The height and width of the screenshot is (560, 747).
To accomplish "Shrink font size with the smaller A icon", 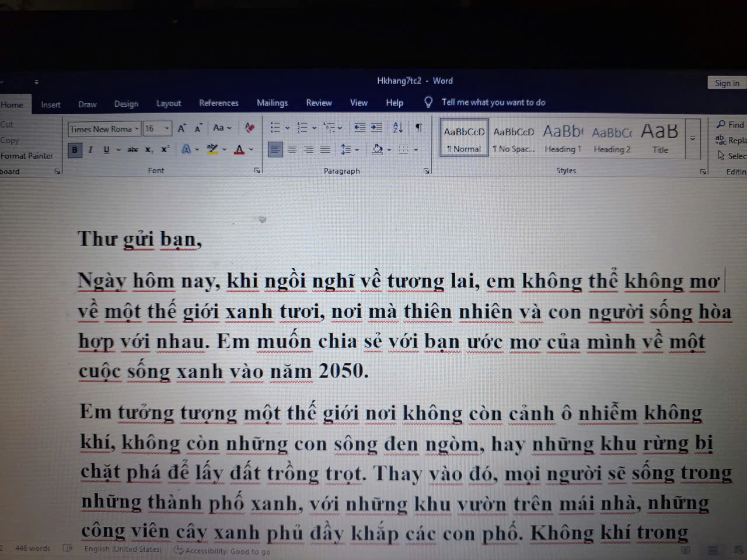I will [198, 128].
